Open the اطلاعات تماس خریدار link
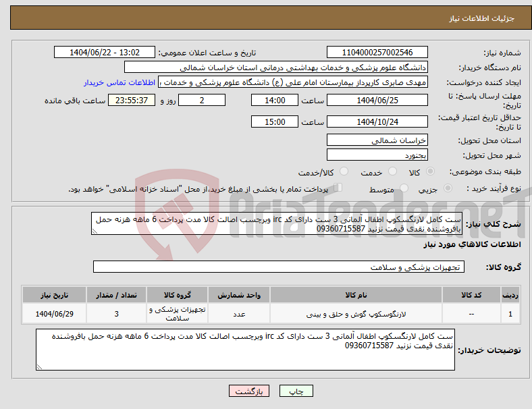 pos(119,82)
